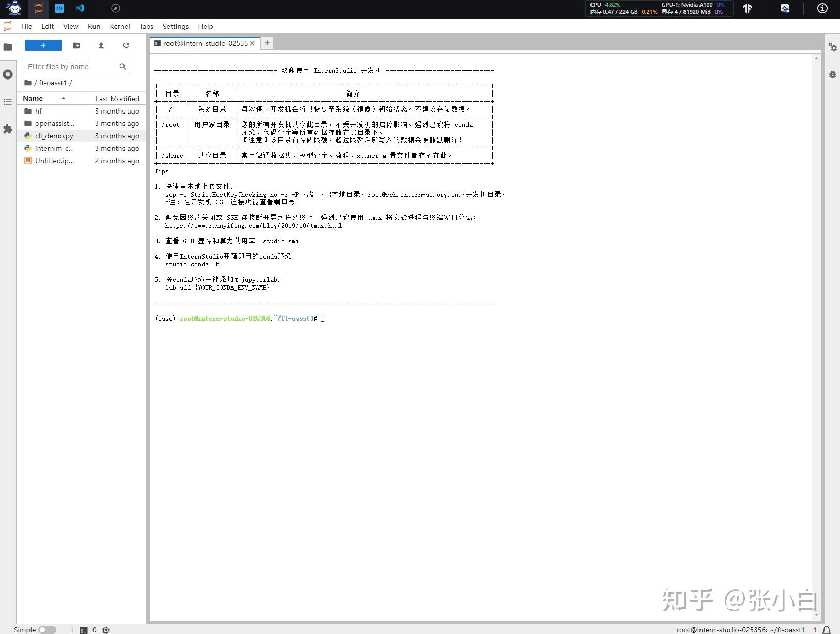The width and height of the screenshot is (840, 634).
Task: Click the tmux tutorial URL in terminal
Action: [x=254, y=226]
